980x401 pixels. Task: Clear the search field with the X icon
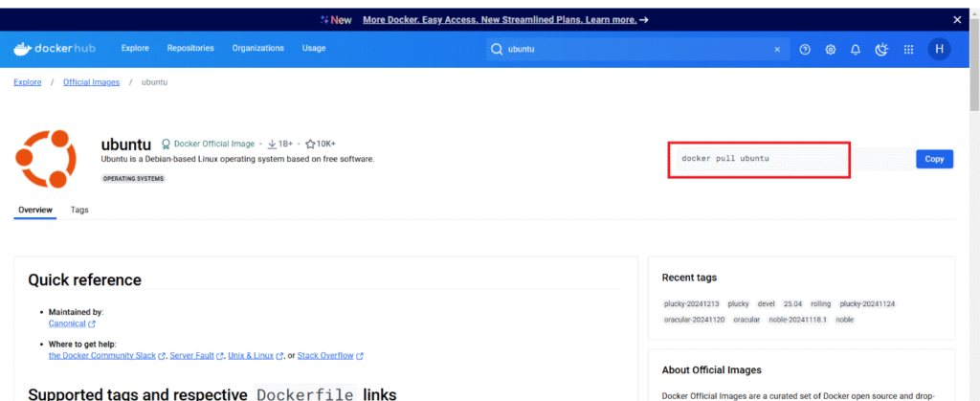click(x=777, y=49)
